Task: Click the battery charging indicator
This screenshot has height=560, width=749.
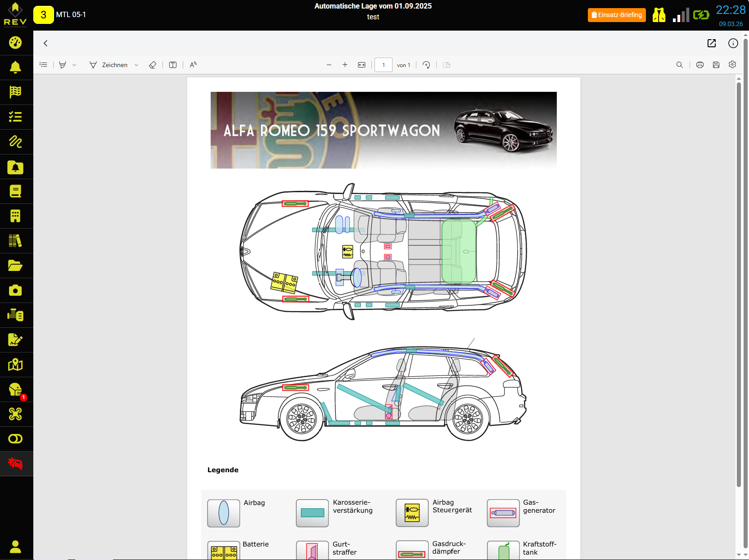Action: coord(701,15)
